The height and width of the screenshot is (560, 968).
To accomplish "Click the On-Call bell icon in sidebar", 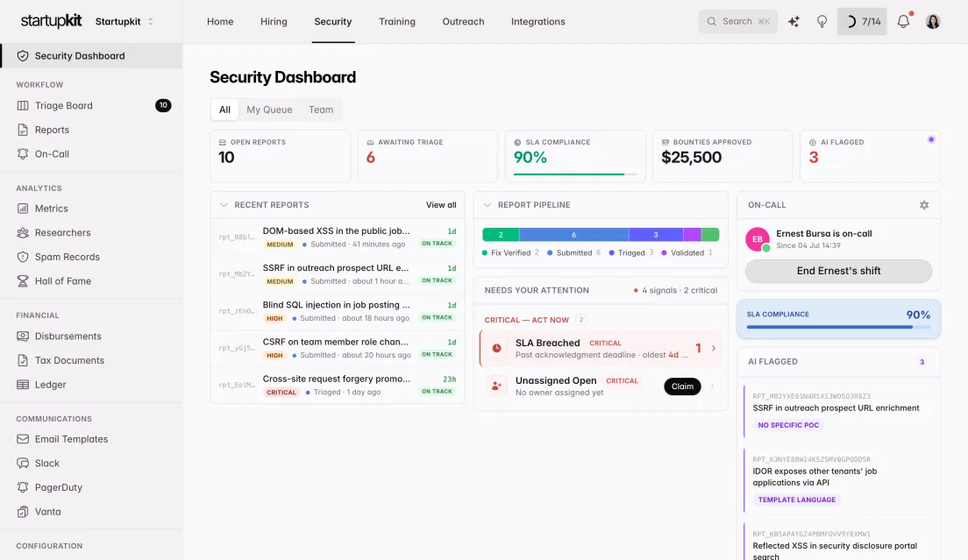I will tap(23, 153).
